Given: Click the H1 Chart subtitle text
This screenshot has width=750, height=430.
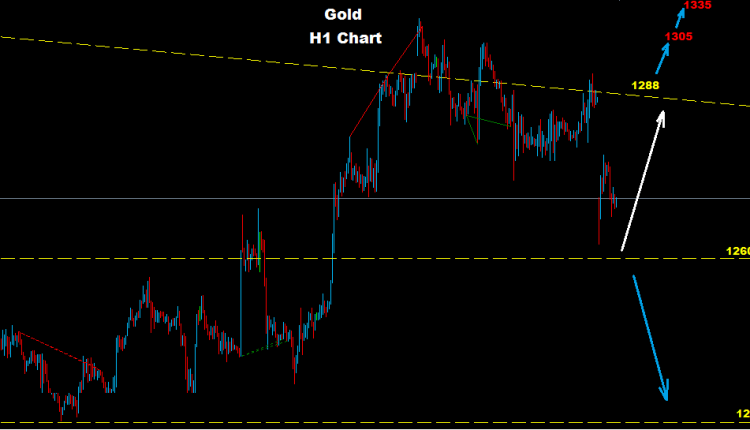Looking at the screenshot, I should pos(345,38).
